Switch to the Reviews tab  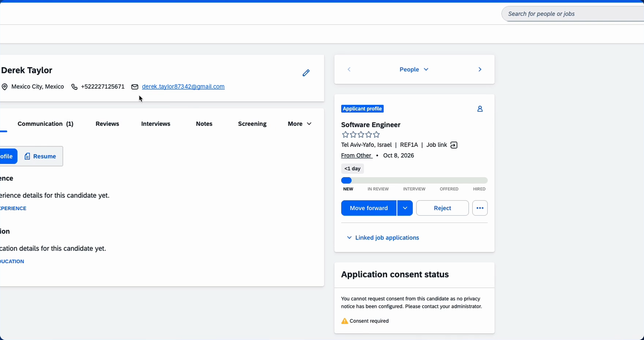(107, 124)
